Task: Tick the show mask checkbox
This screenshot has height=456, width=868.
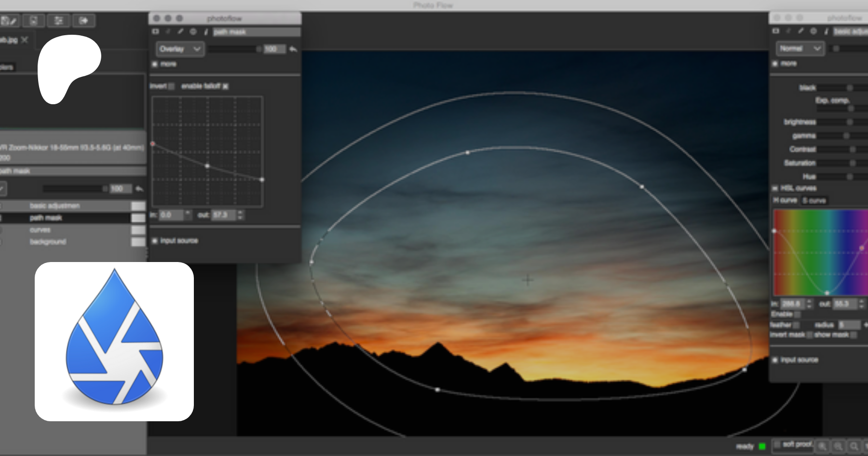Action: 854,335
